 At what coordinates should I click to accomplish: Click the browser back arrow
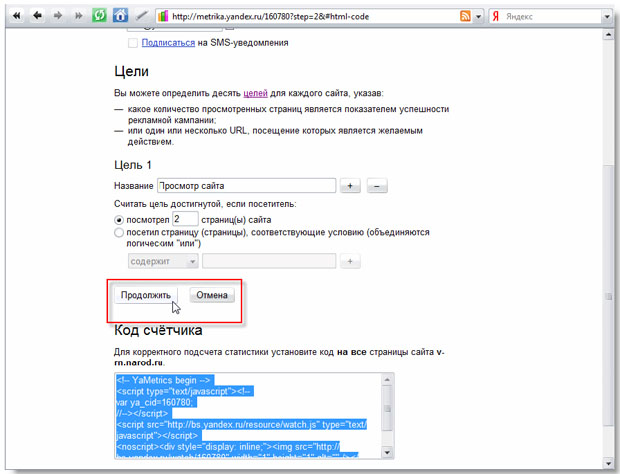click(x=36, y=17)
